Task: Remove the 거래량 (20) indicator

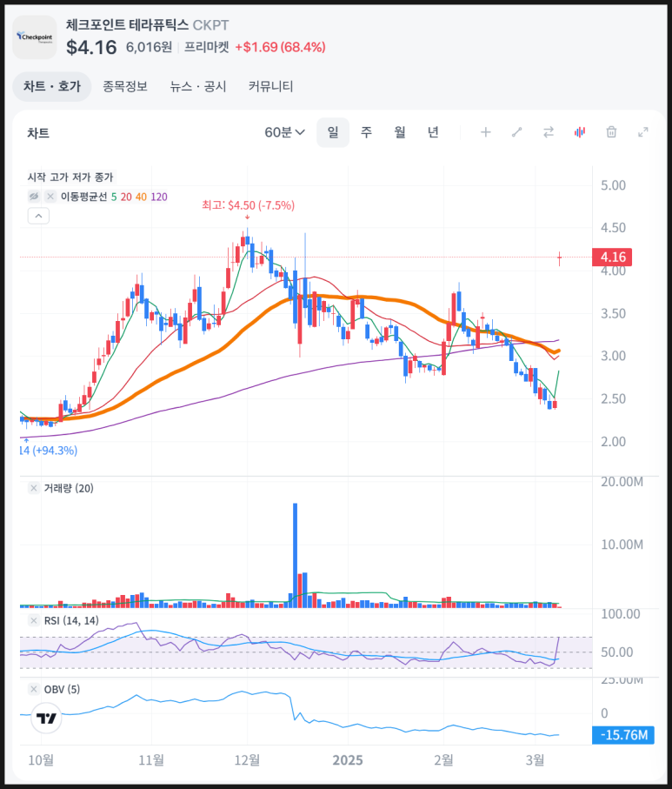Action: (x=34, y=488)
